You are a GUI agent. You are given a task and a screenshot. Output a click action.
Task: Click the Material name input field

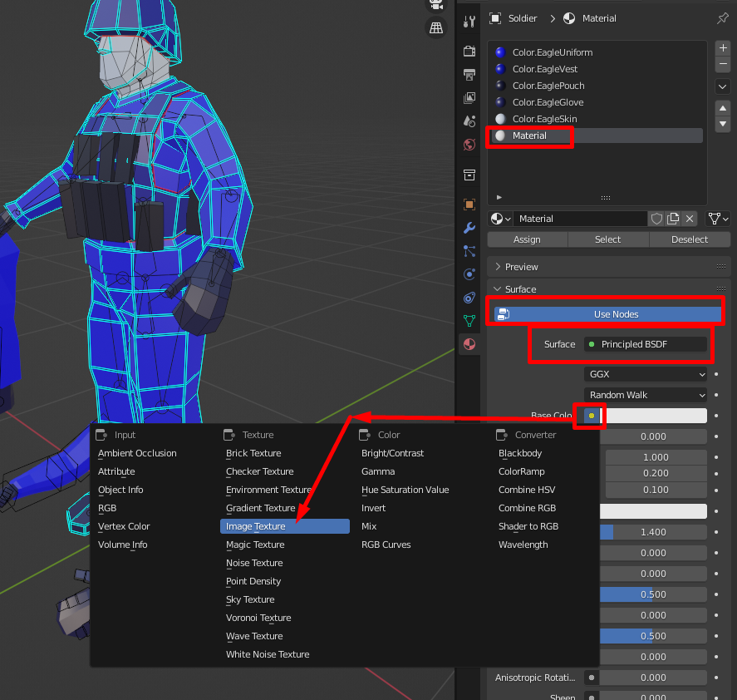click(581, 219)
